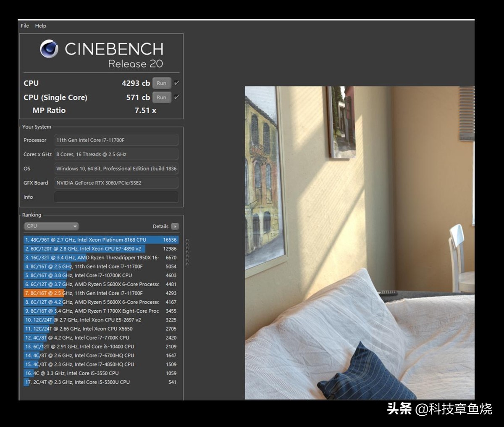Screen dimensions: 504x427
Task: Select the Core i7-10700K ranking row
Action: click(x=101, y=275)
